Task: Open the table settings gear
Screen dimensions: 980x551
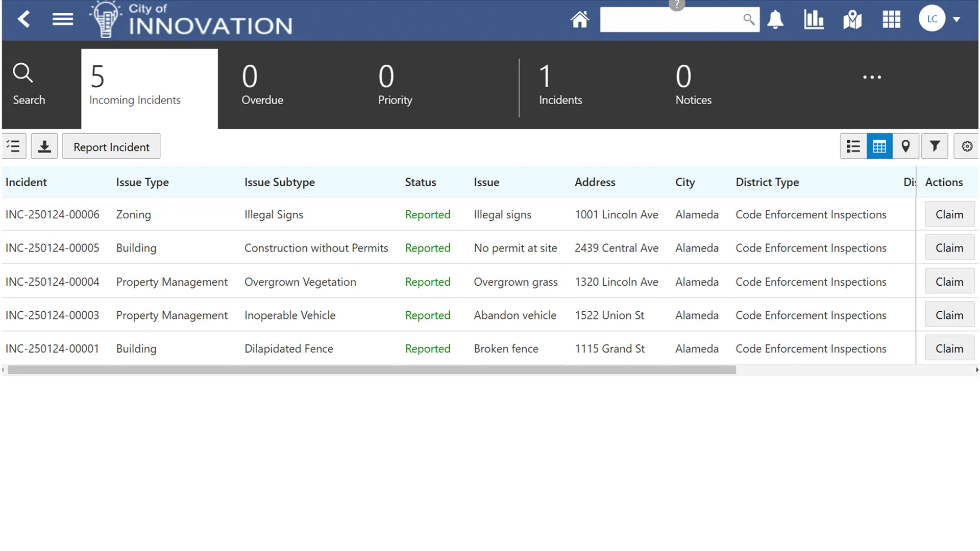Action: 967,146
